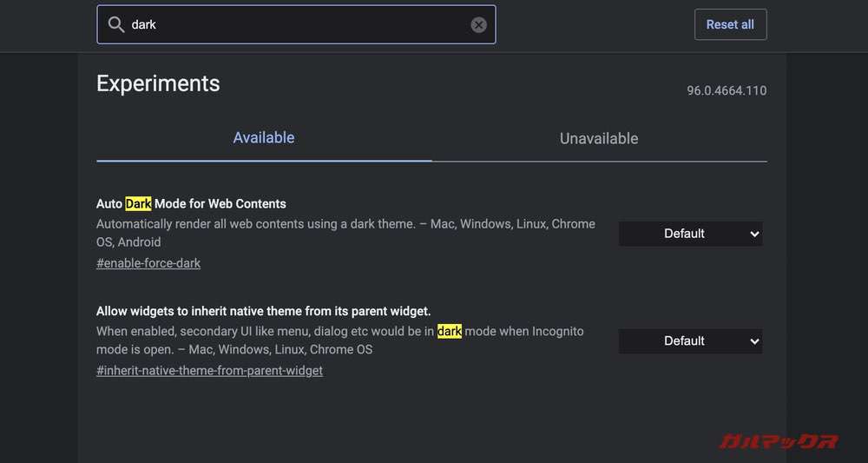The width and height of the screenshot is (868, 463).
Task: Click the highlighted "Dark" word in the first title
Action: coord(138,204)
